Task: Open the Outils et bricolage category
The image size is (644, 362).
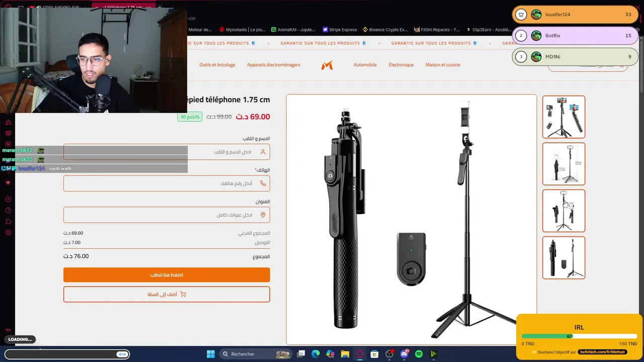Action: point(217,65)
